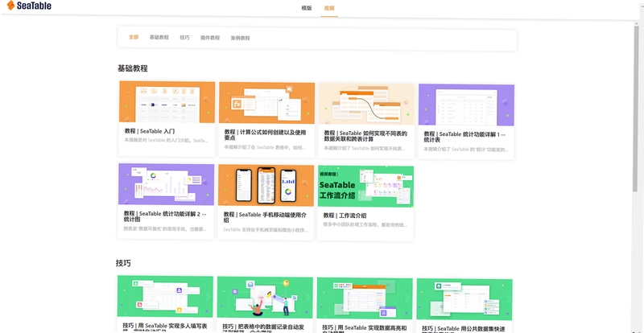Click description 'SeaTable 支持在手机网页端和微信小程序...'
This screenshot has width=644, height=333.
[265, 230]
